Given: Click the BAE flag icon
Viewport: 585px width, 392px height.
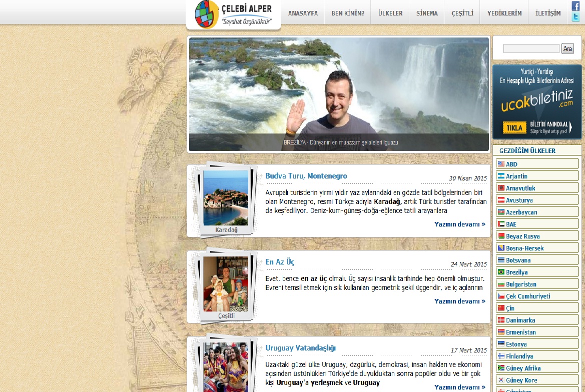Looking at the screenshot, I should pyautogui.click(x=501, y=224).
